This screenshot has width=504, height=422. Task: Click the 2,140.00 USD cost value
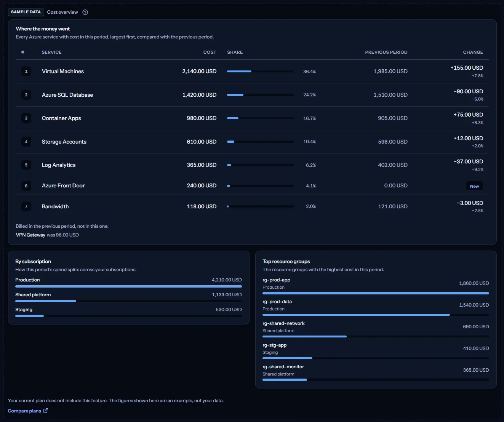[199, 71]
